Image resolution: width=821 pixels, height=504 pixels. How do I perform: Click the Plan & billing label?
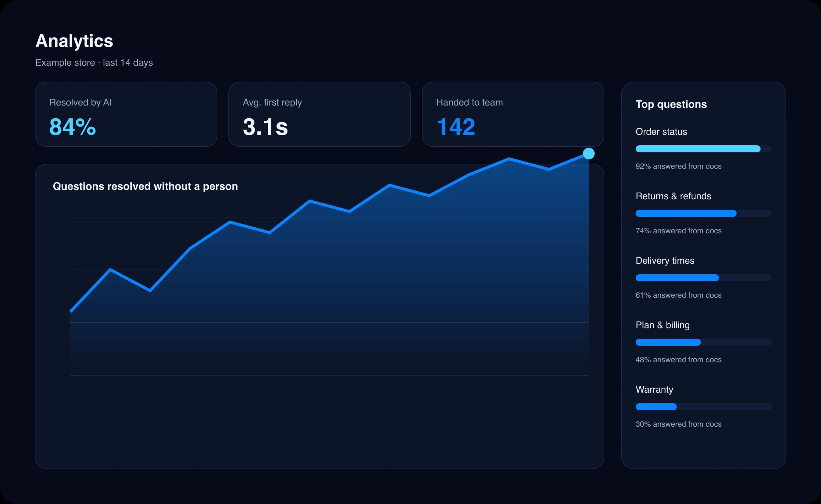point(663,325)
